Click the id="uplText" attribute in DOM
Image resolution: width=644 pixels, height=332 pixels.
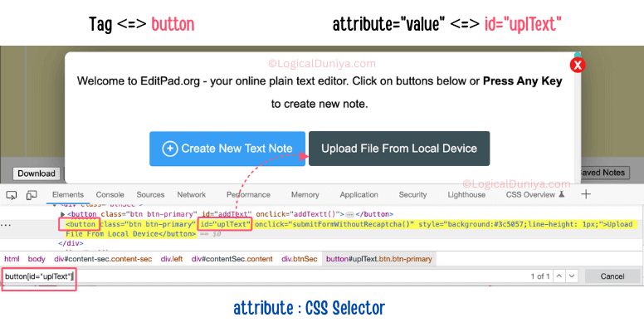coord(225,224)
